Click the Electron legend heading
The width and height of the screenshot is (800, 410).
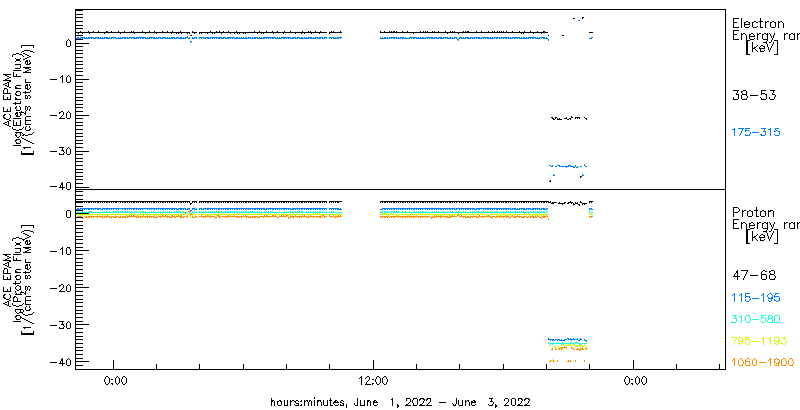758,23
